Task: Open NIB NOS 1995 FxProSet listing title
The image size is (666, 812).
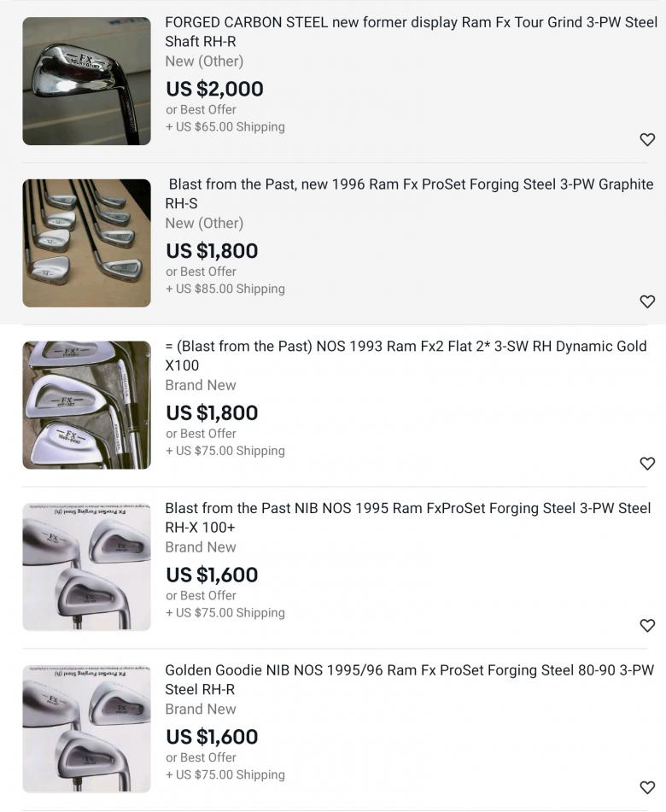Action: tap(407, 517)
